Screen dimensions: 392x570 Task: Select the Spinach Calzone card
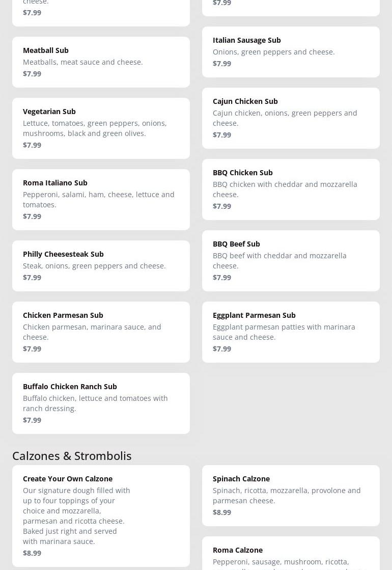291,495
